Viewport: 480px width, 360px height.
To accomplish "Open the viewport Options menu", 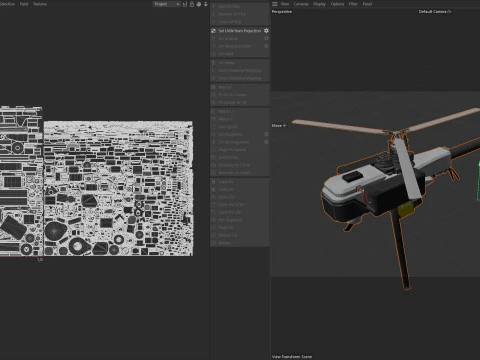I will pos(337,4).
